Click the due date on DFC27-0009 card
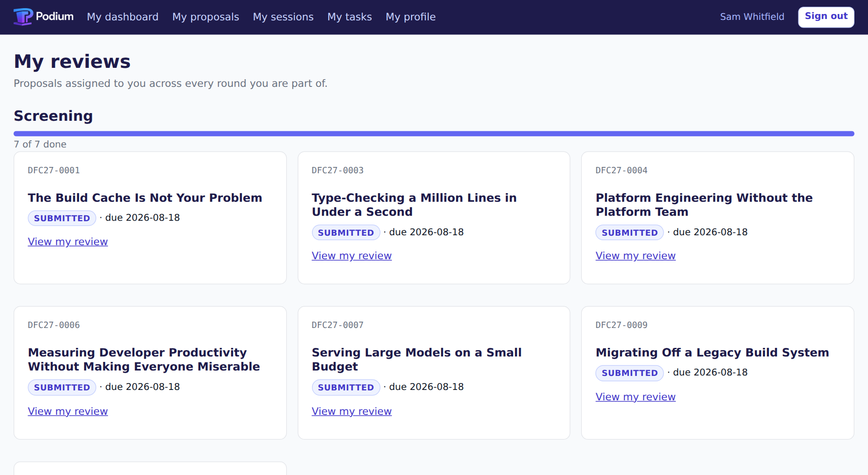 click(x=710, y=372)
